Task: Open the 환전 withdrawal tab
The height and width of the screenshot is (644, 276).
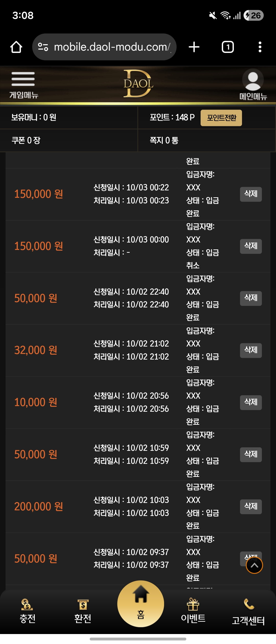Action: 83,611
